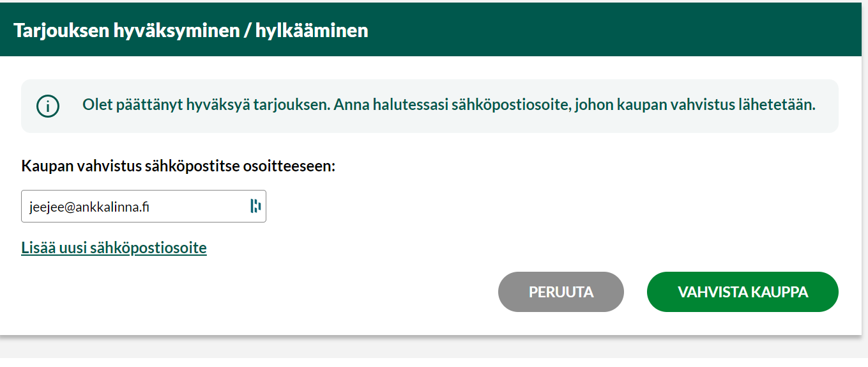Click the password manager icon in email field
This screenshot has height=367, width=868.
coord(255,206)
